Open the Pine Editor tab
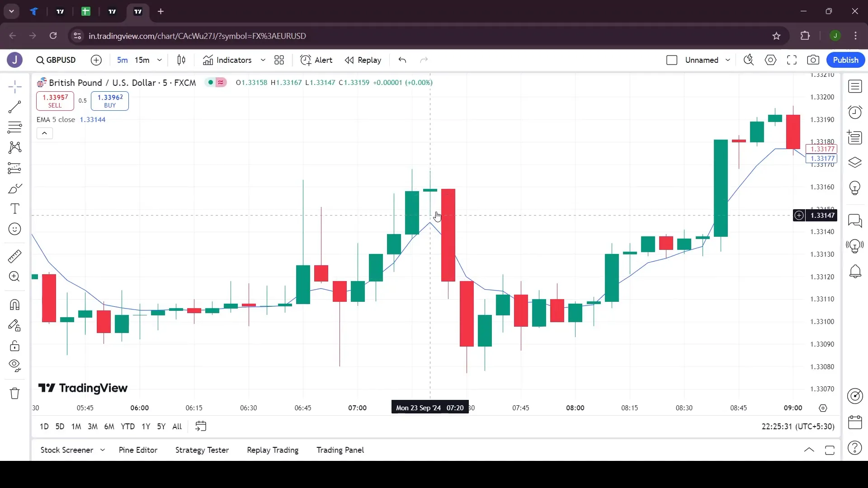 tap(138, 450)
